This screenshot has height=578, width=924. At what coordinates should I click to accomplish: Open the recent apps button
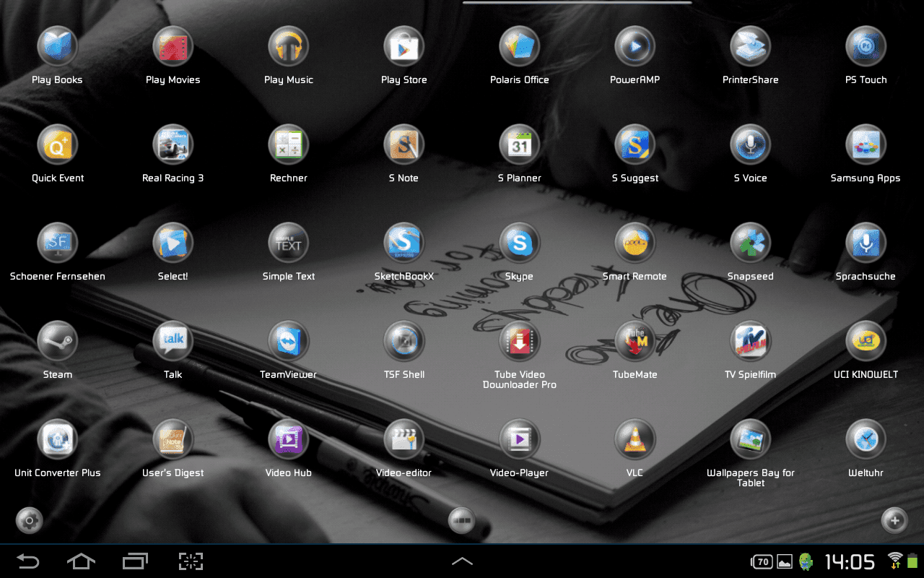coord(135,561)
